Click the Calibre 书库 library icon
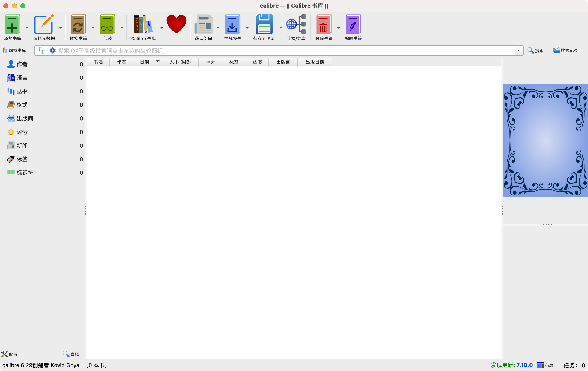This screenshot has width=588, height=371. [x=144, y=24]
